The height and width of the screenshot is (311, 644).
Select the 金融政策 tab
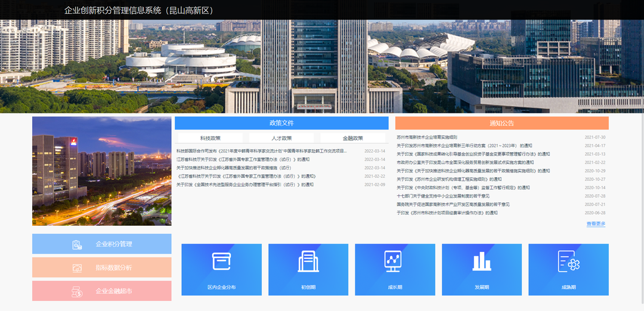352,138
